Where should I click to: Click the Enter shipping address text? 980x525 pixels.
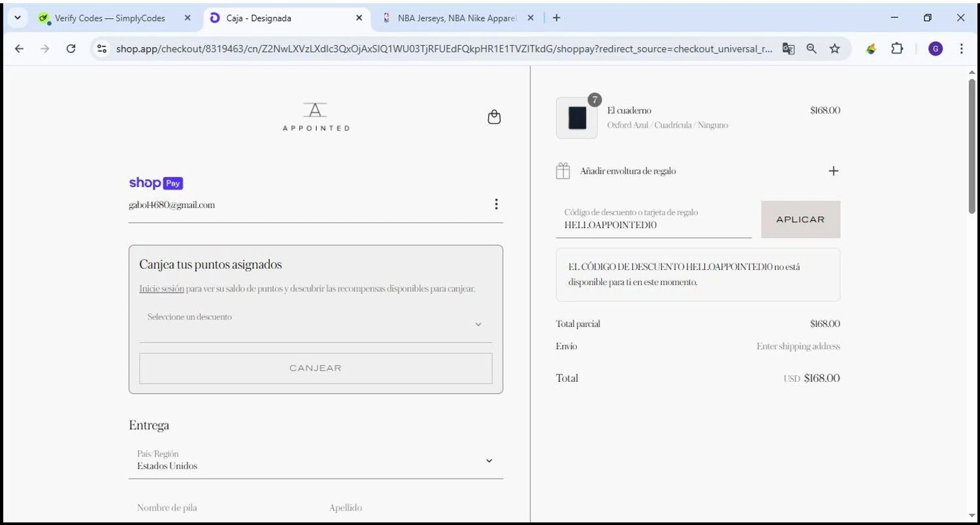(x=798, y=347)
